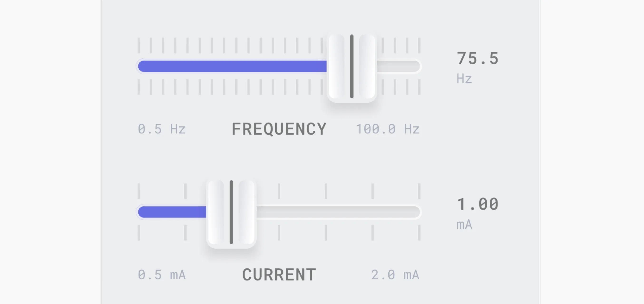644x304 pixels.
Task: Click the Current slider handle
Action: (231, 213)
